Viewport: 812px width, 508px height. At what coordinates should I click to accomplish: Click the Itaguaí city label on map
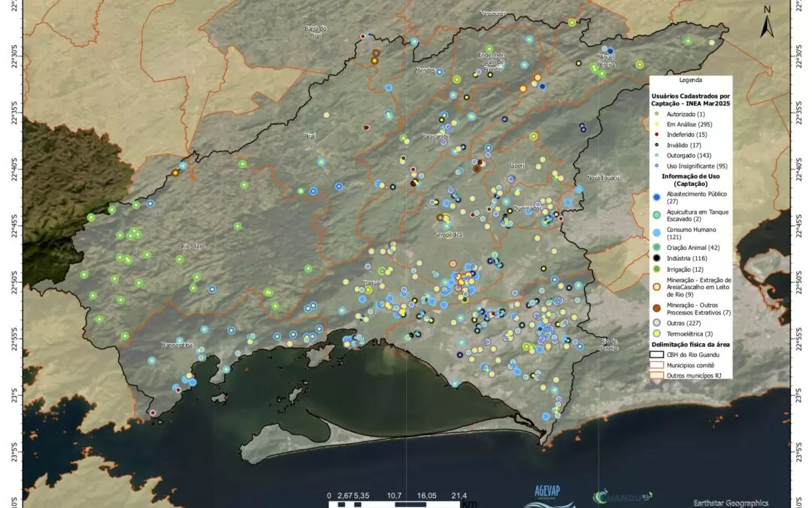point(372,283)
